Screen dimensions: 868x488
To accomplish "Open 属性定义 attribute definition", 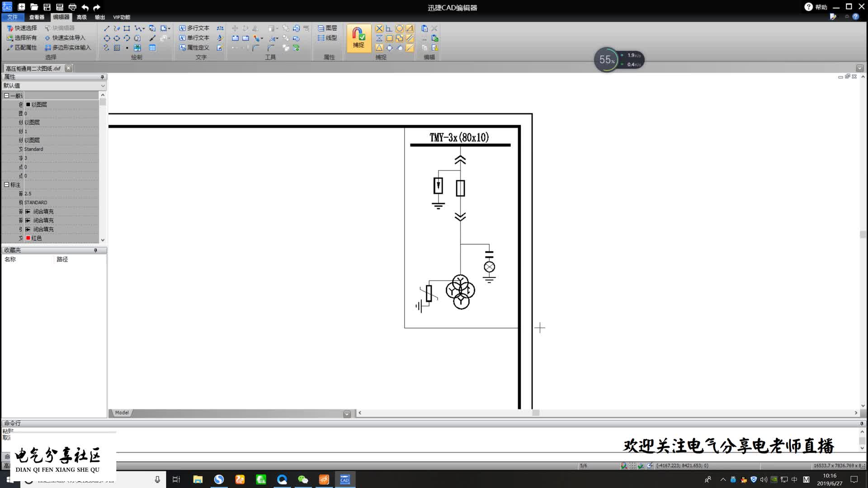I will point(194,47).
